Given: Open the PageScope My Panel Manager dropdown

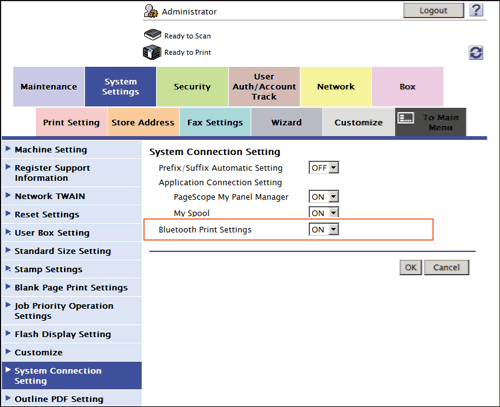Looking at the screenshot, I should [324, 197].
